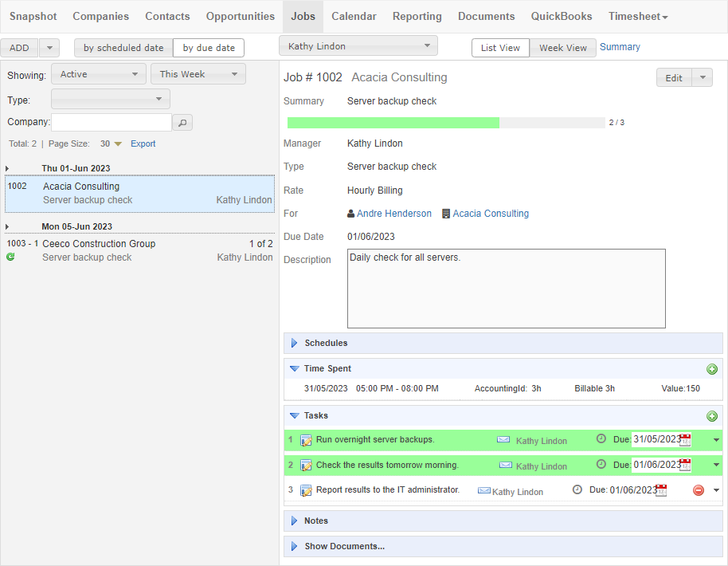This screenshot has width=728, height=566.
Task: Click the green add icon in Tasks
Action: 712,416
